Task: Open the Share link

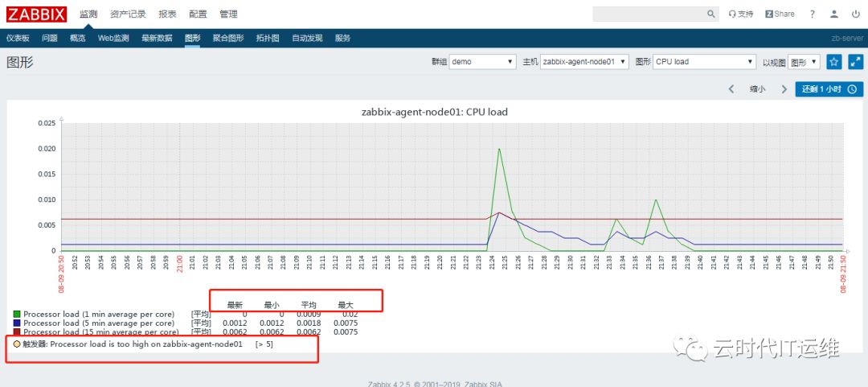Action: (780, 14)
